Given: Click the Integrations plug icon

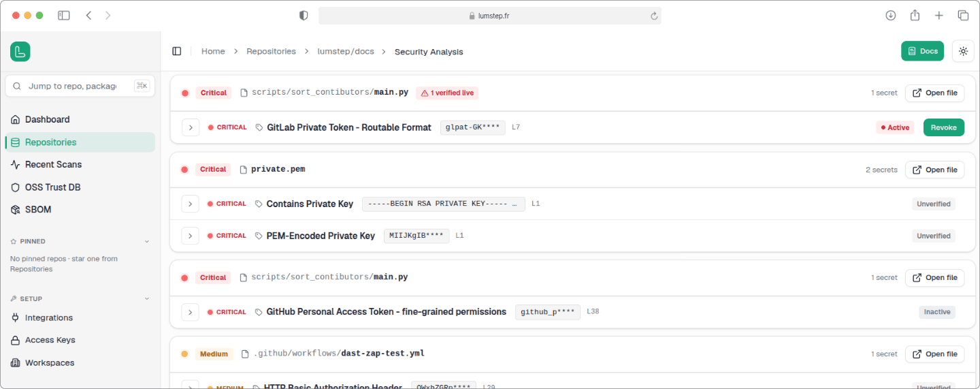Looking at the screenshot, I should (x=16, y=317).
